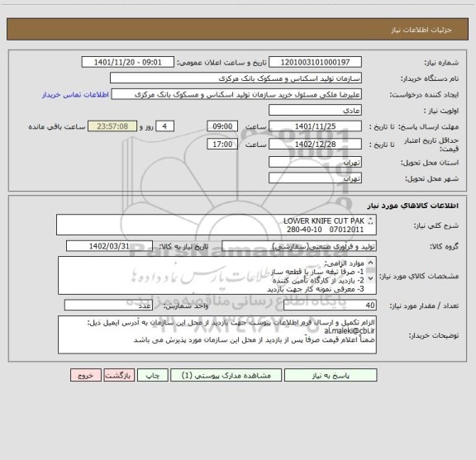Screen dimensions: 476x460
Task: Click the quantity field showing 40
Action: tap(330, 306)
